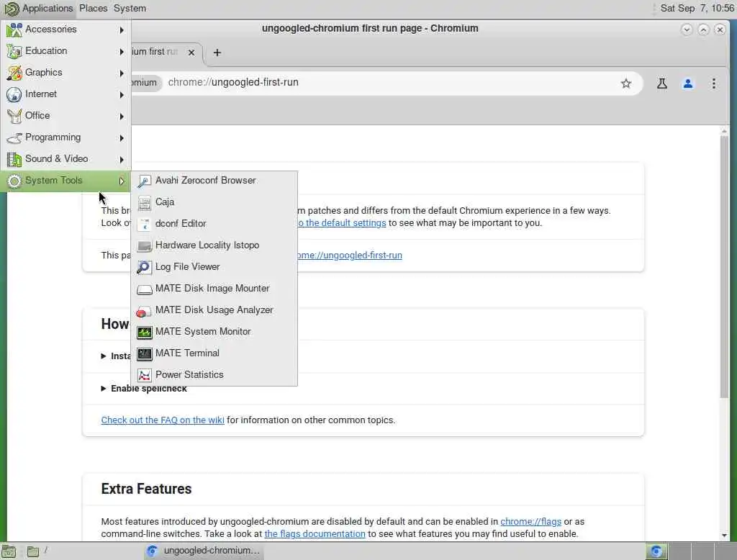Click the Office category icon
The width and height of the screenshot is (737, 560).
click(14, 116)
